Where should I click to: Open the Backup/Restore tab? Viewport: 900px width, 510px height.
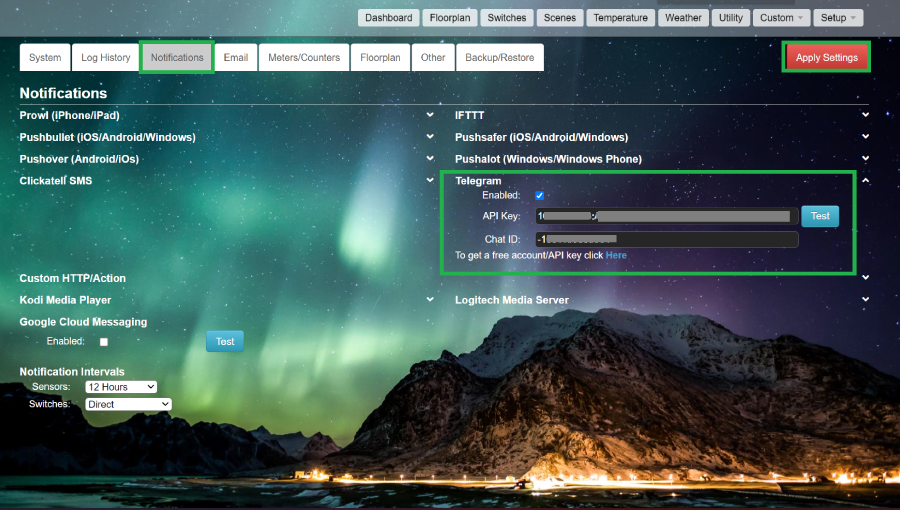coord(500,58)
